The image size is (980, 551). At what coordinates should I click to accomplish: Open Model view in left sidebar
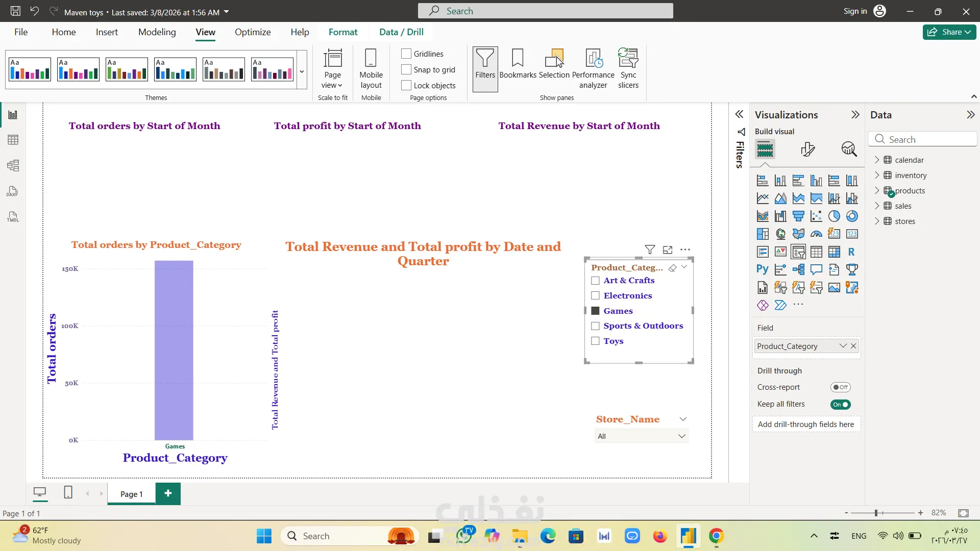[x=13, y=165]
